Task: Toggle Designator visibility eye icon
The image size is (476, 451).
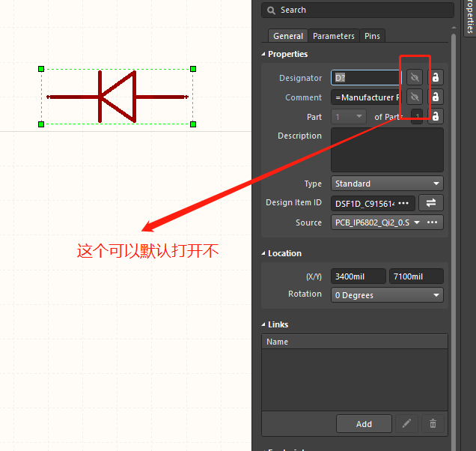Action: click(415, 77)
